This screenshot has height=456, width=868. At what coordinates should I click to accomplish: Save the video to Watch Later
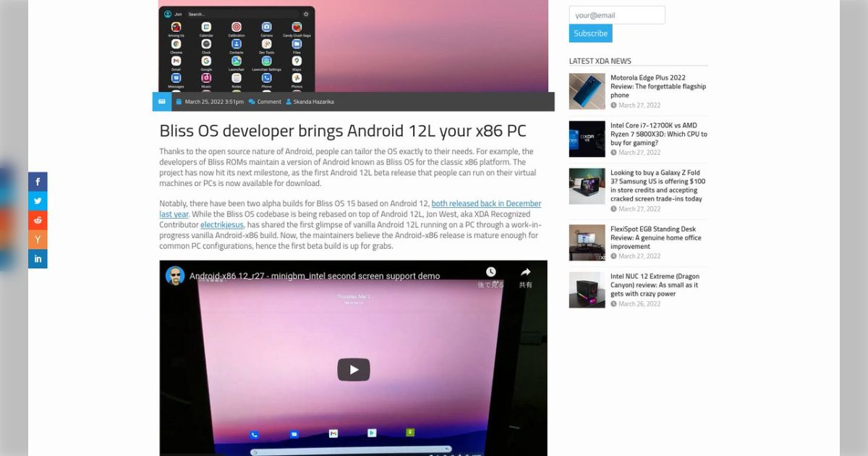click(491, 271)
